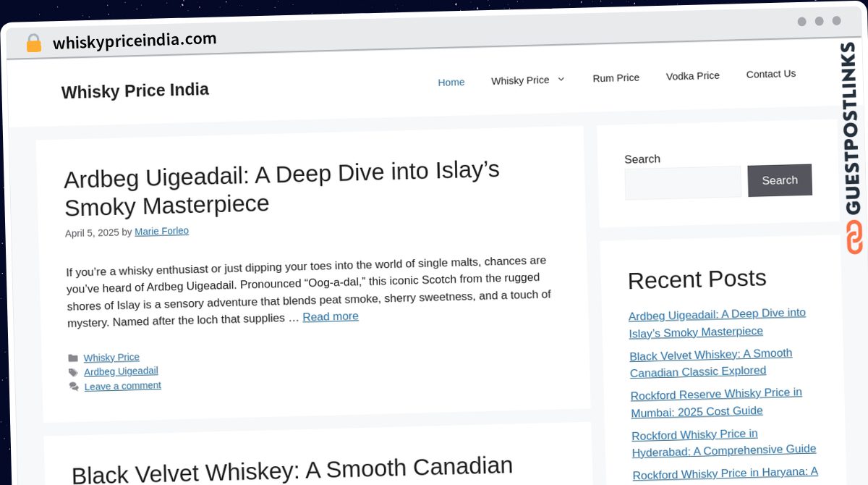Open the Vodka Price menu item
The height and width of the screenshot is (485, 868).
pyautogui.click(x=693, y=75)
